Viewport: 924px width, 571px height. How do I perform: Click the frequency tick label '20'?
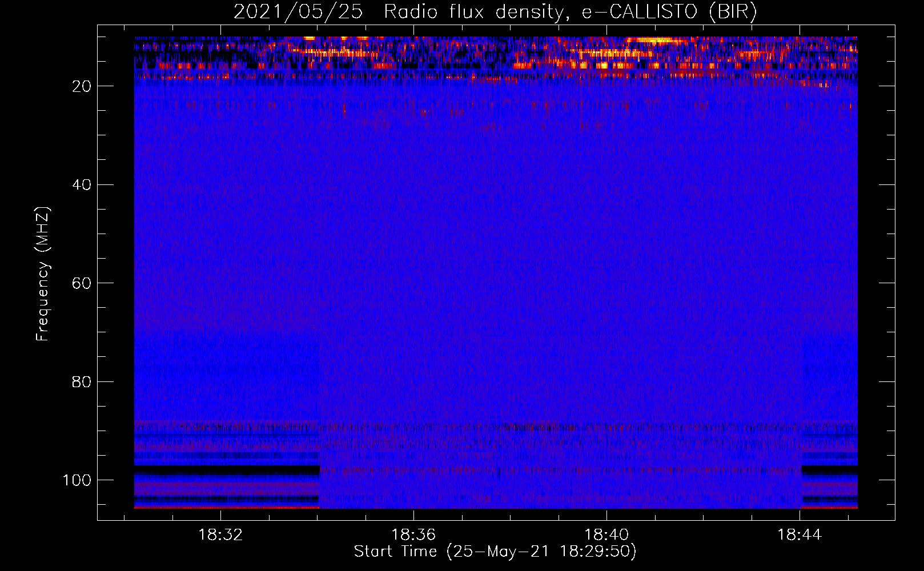coord(82,86)
